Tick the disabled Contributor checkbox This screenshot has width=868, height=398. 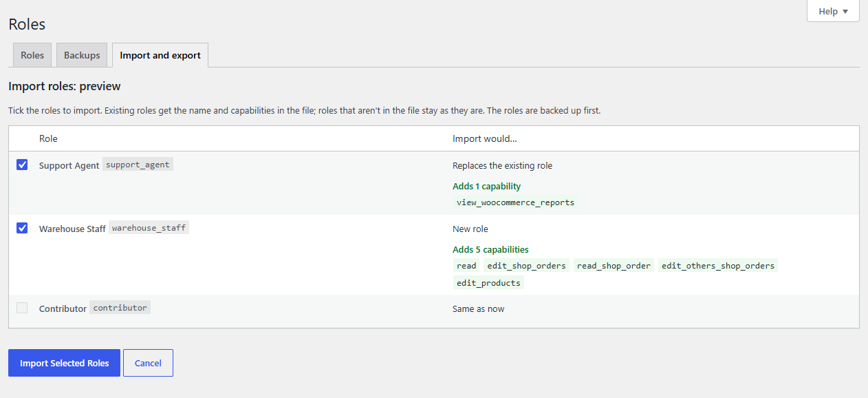point(22,308)
